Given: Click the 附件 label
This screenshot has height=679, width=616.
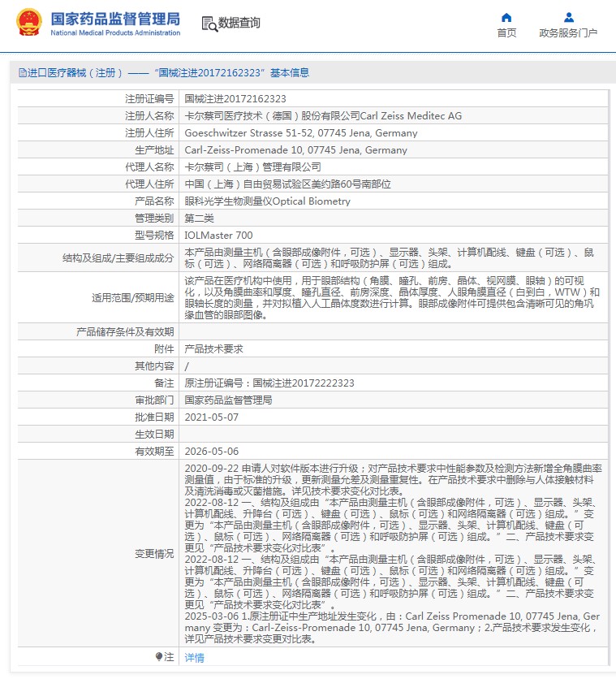Looking at the screenshot, I should tap(164, 349).
